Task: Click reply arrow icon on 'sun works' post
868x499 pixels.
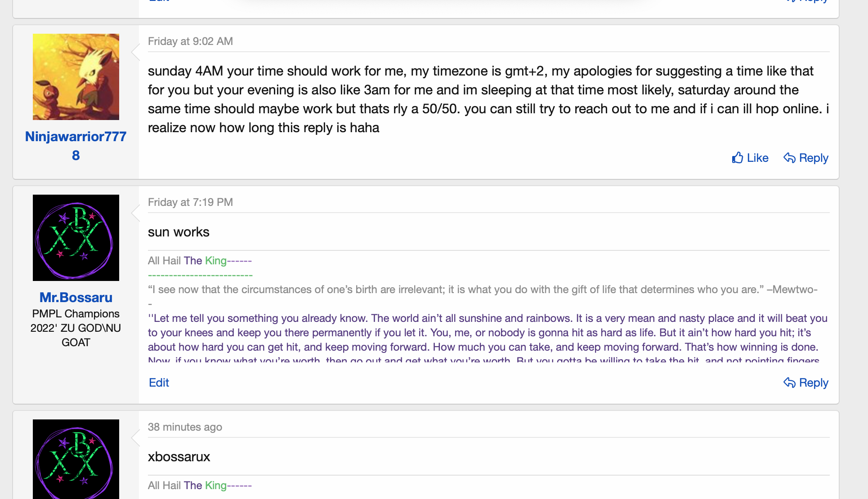Action: coord(789,383)
